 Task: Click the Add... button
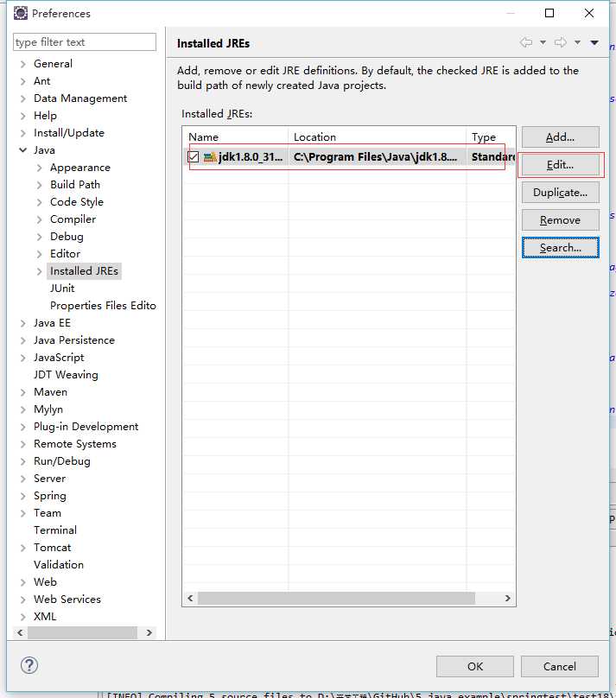561,137
